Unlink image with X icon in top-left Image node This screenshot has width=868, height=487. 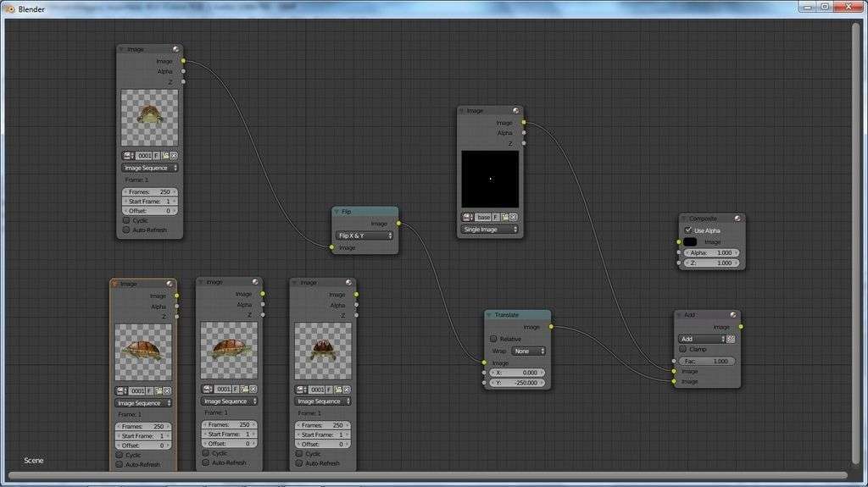coord(174,156)
